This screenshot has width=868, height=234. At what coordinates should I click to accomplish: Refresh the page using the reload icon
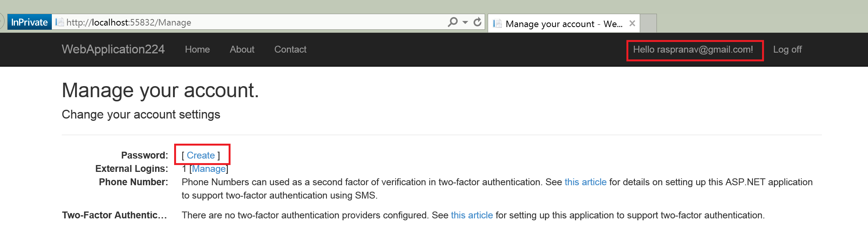[x=477, y=22]
